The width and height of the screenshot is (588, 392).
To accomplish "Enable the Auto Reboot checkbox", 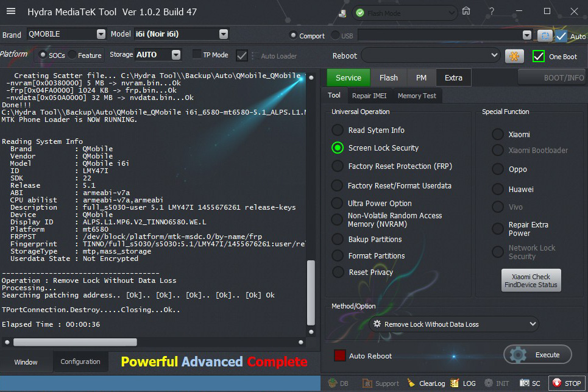I will pyautogui.click(x=339, y=355).
